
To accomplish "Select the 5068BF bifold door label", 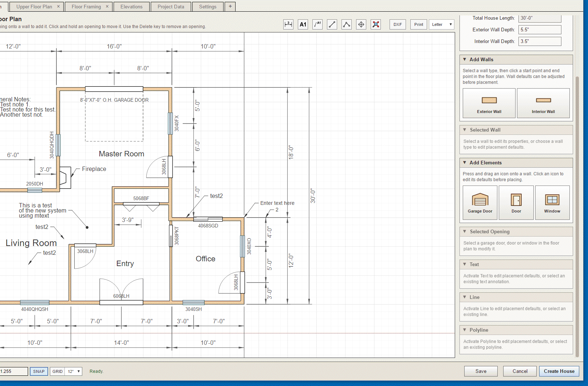I will tap(141, 199).
